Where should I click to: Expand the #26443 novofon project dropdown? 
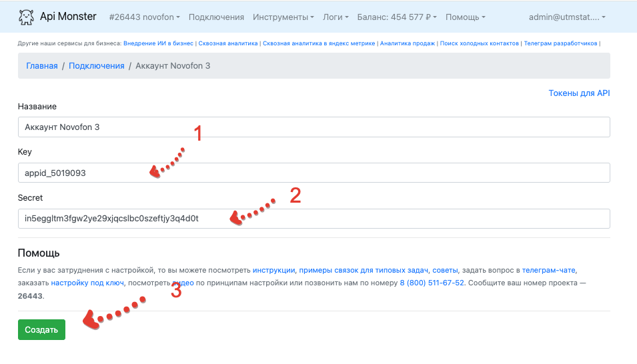pyautogui.click(x=144, y=17)
